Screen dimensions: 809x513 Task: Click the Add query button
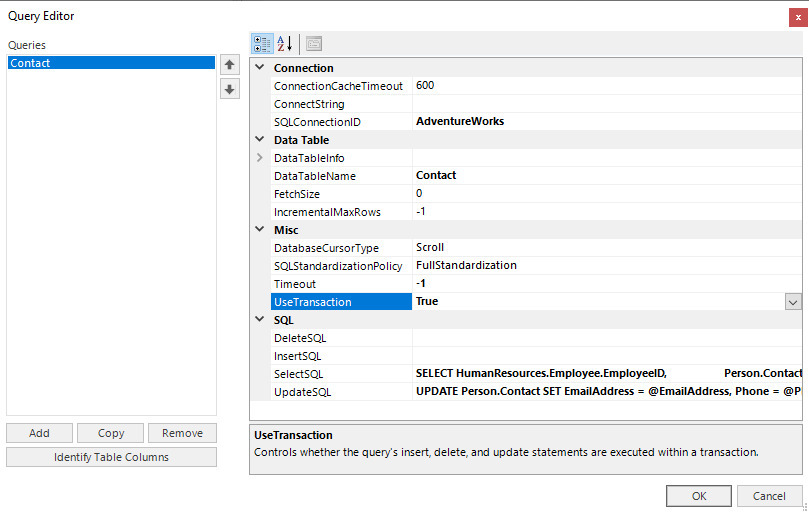point(39,433)
